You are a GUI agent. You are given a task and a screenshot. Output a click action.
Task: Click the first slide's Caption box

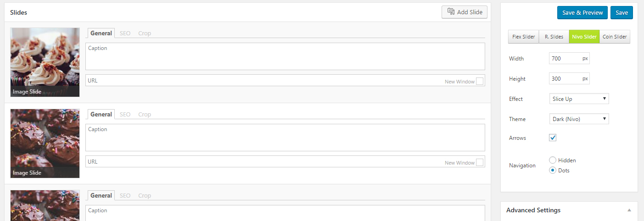[x=285, y=56]
